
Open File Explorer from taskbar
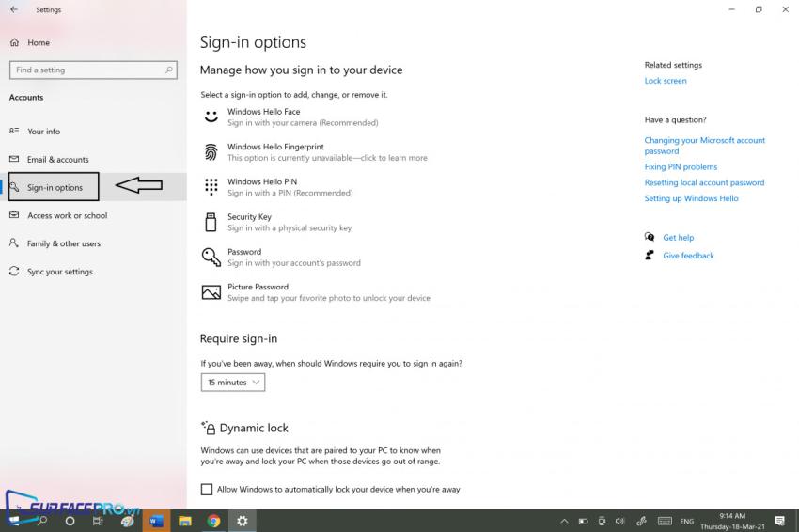tap(185, 521)
